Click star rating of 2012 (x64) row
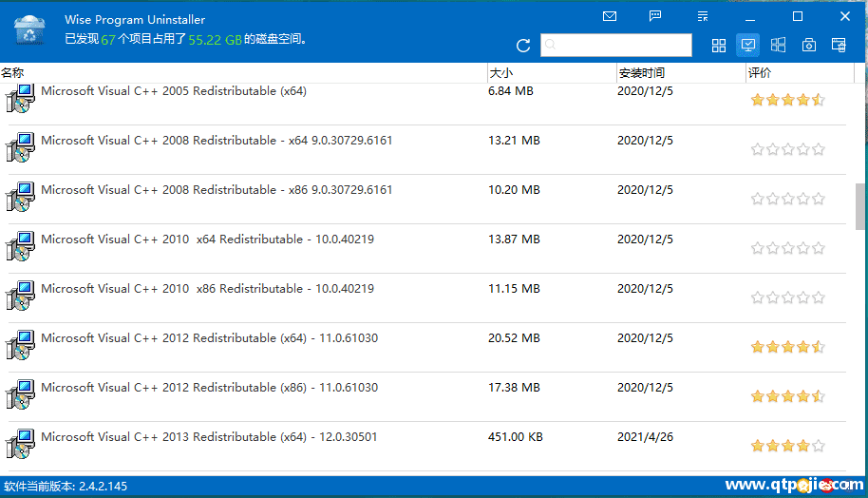The image size is (868, 498). coord(787,347)
